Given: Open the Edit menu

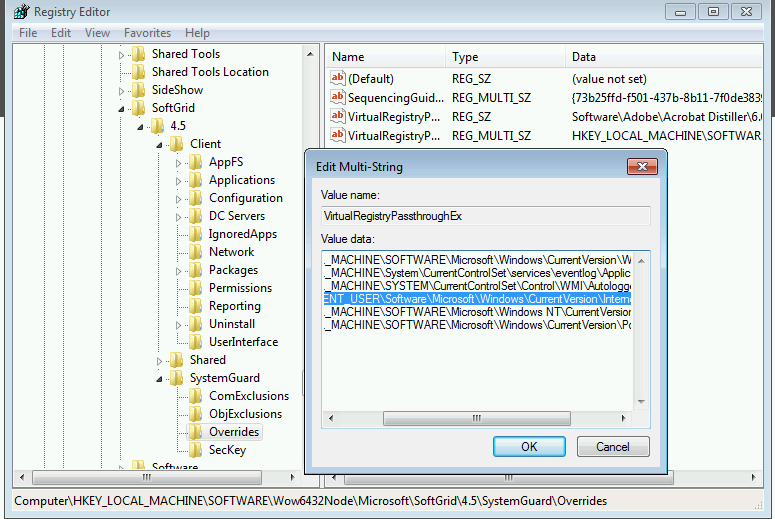Looking at the screenshot, I should point(61,33).
